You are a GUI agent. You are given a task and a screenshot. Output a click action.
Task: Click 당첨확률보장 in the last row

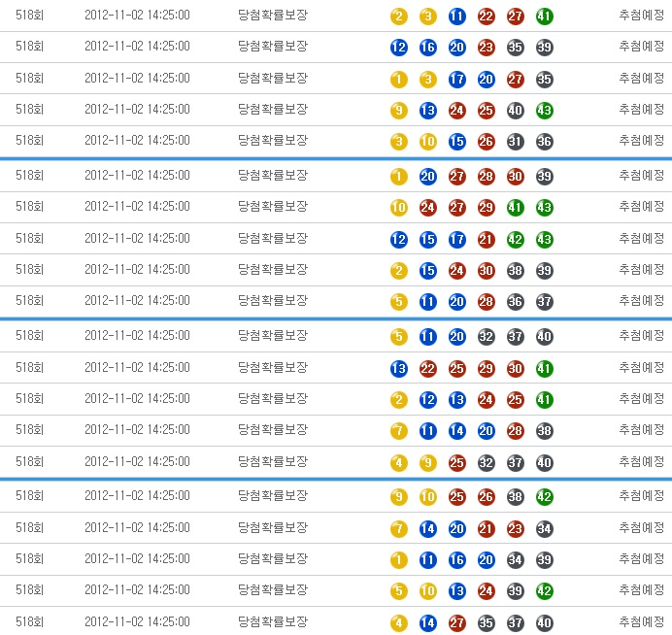point(272,622)
